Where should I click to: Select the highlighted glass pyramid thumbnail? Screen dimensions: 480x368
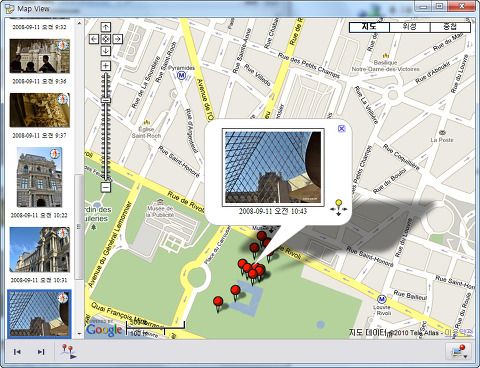(40, 313)
